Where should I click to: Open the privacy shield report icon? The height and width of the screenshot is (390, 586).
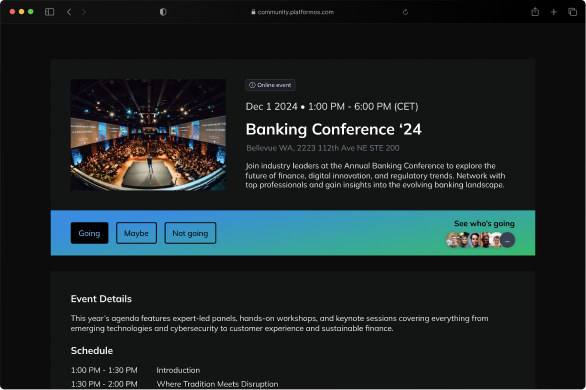coord(163,12)
